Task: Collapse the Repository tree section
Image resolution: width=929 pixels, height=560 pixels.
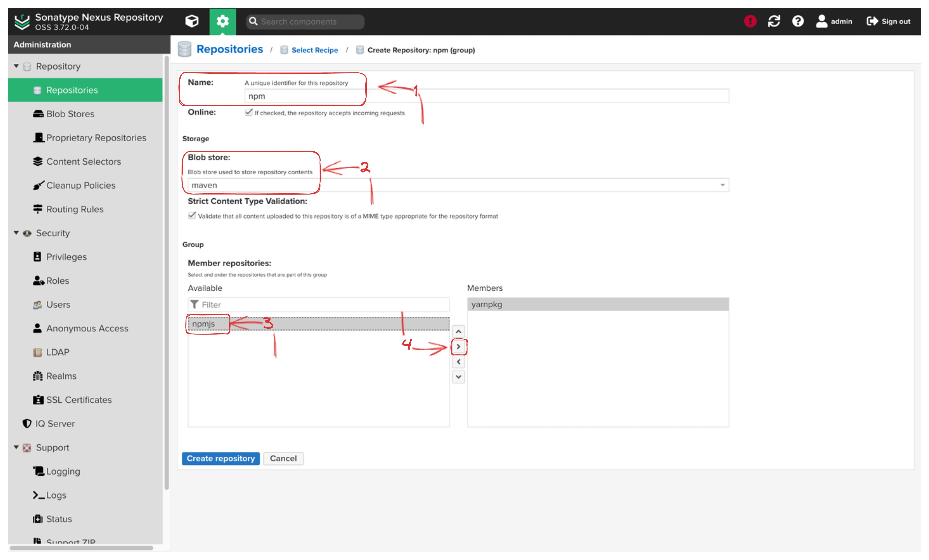Action: click(16, 66)
